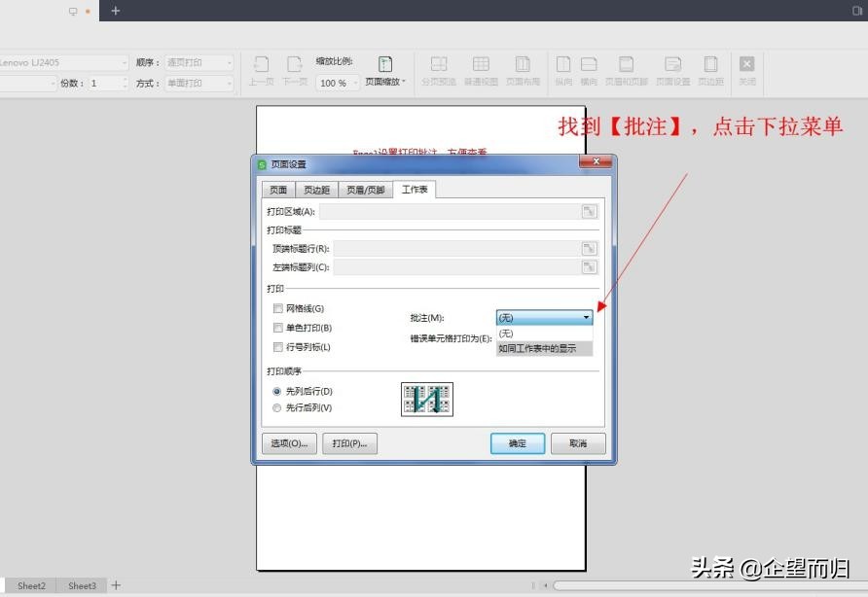Enable the 网格线 checkbox

277,309
